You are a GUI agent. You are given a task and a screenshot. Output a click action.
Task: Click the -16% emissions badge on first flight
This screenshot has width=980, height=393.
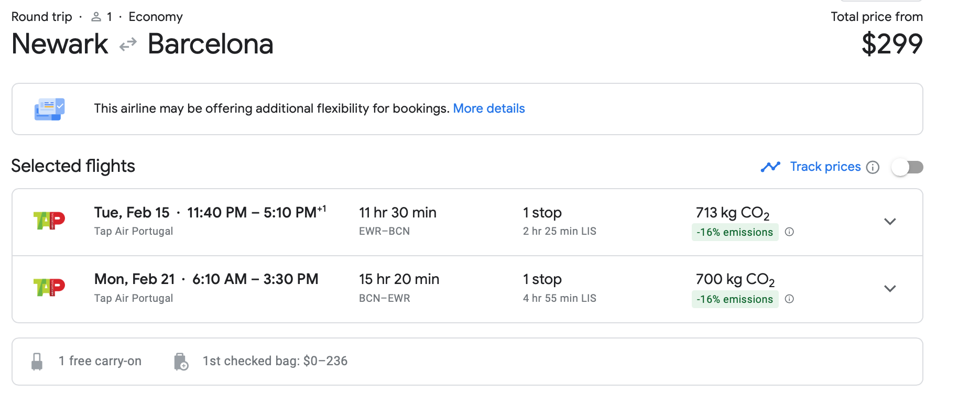tap(735, 232)
